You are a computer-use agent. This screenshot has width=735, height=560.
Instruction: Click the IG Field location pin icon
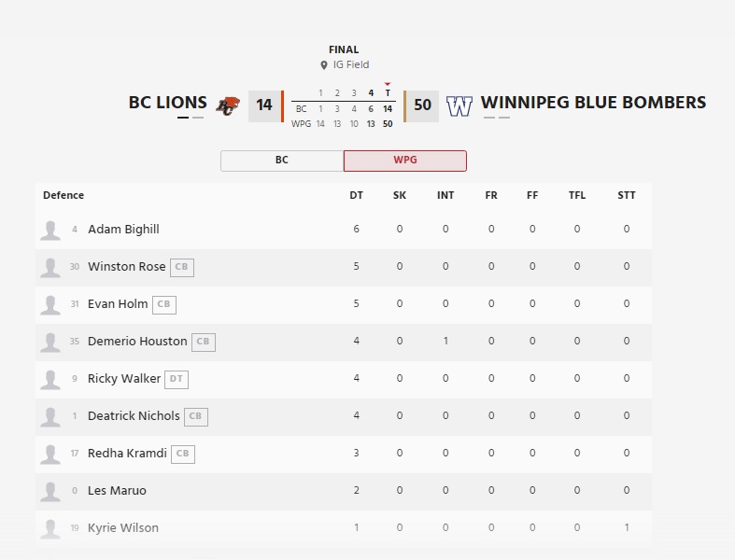324,65
